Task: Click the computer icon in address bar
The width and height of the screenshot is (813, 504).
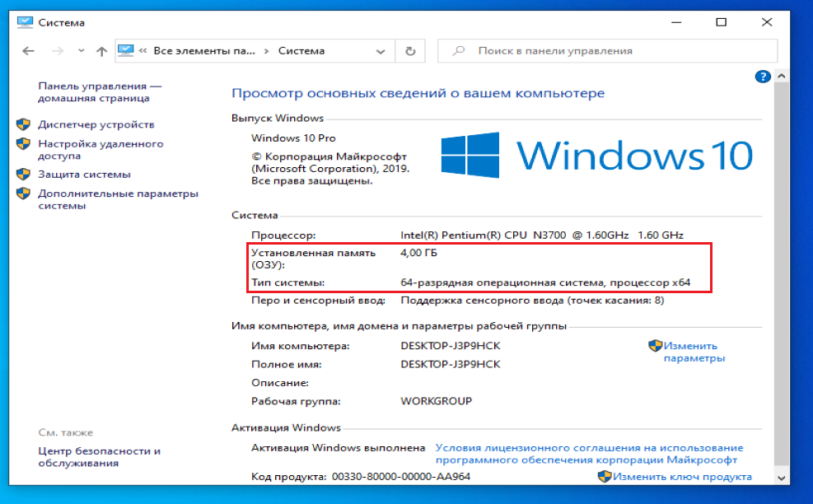Action: pyautogui.click(x=125, y=50)
